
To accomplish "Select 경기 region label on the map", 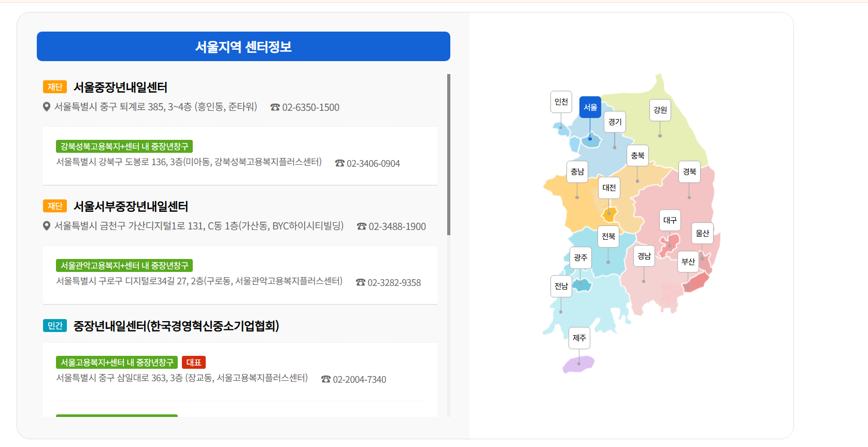I will coord(615,122).
